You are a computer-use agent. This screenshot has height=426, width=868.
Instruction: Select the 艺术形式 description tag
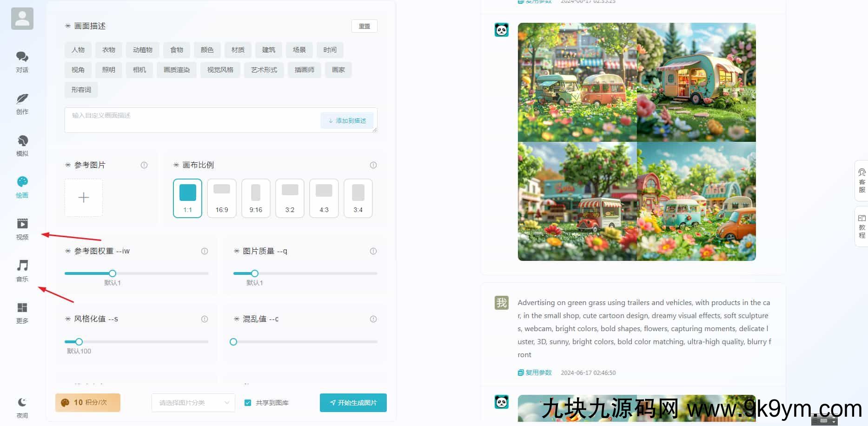pos(264,70)
